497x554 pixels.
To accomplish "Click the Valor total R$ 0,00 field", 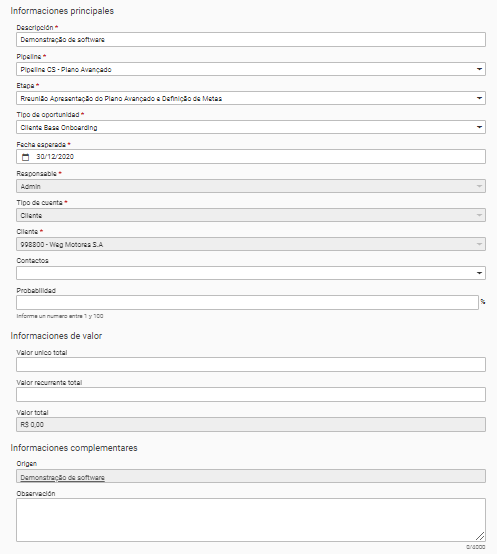I will [251, 424].
